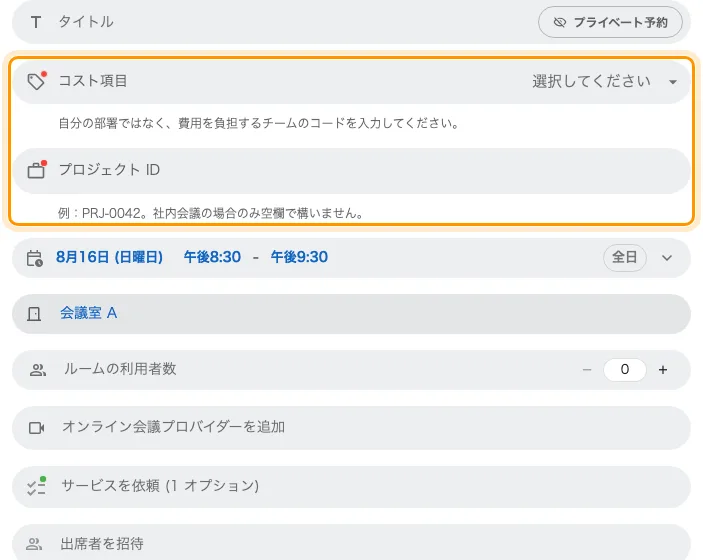The height and width of the screenshot is (560, 703).
Task: Click the calendar clock icon
Action: 35,258
